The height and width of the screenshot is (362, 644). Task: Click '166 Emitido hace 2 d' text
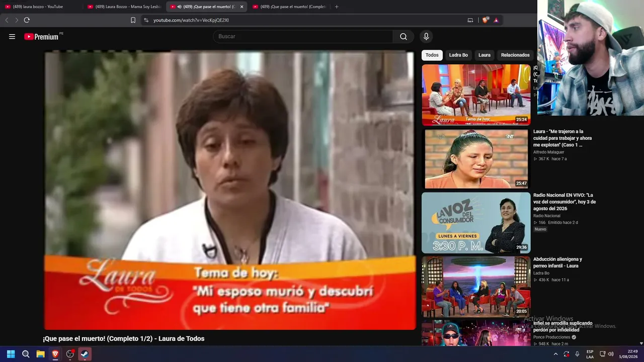pyautogui.click(x=555, y=222)
